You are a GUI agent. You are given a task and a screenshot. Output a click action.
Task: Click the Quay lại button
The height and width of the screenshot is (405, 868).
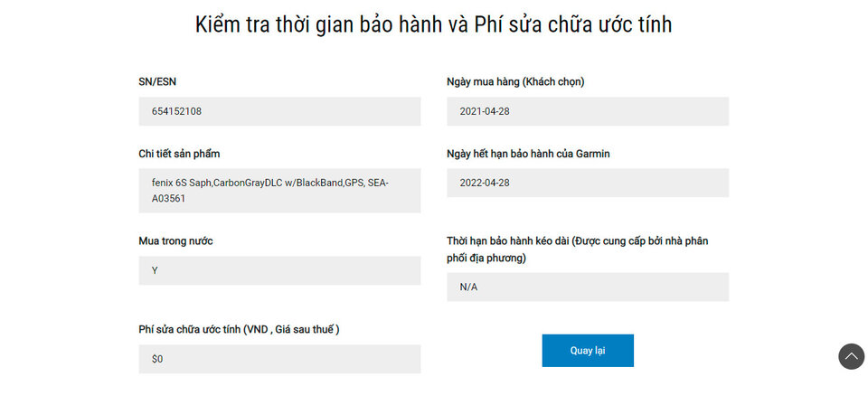pos(588,350)
